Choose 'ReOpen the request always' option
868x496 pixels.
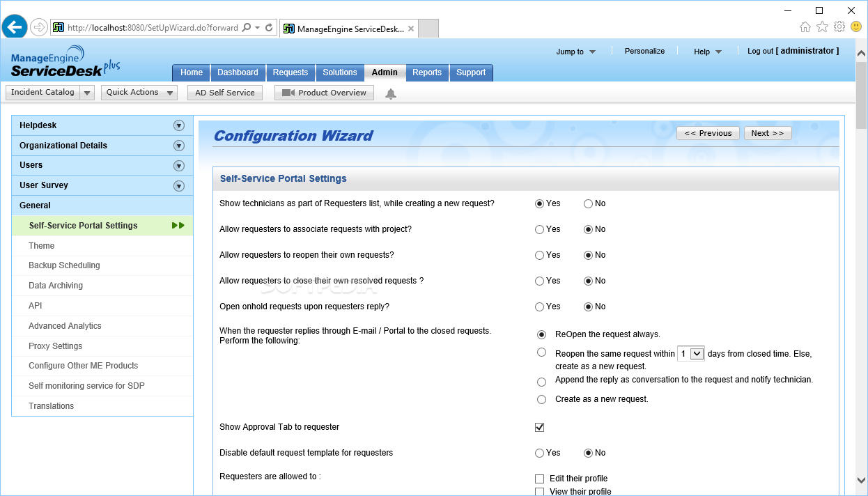click(541, 335)
